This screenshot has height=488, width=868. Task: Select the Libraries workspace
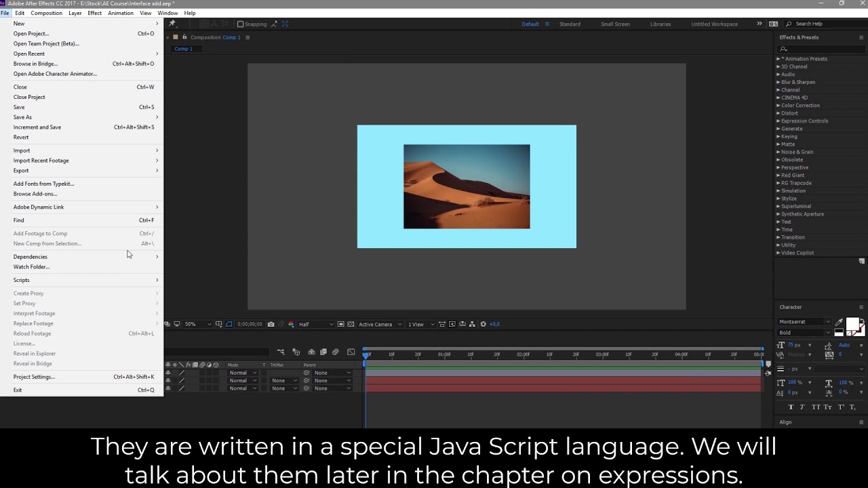coord(660,24)
